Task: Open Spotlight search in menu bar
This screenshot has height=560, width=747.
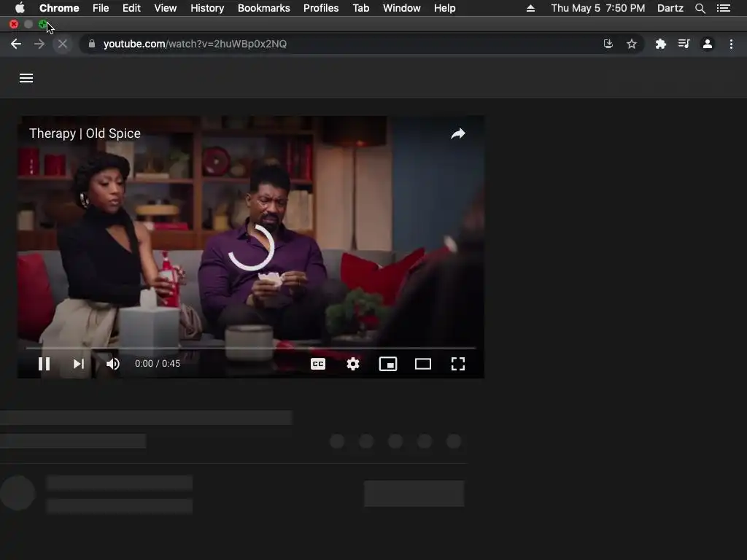Action: tap(700, 8)
